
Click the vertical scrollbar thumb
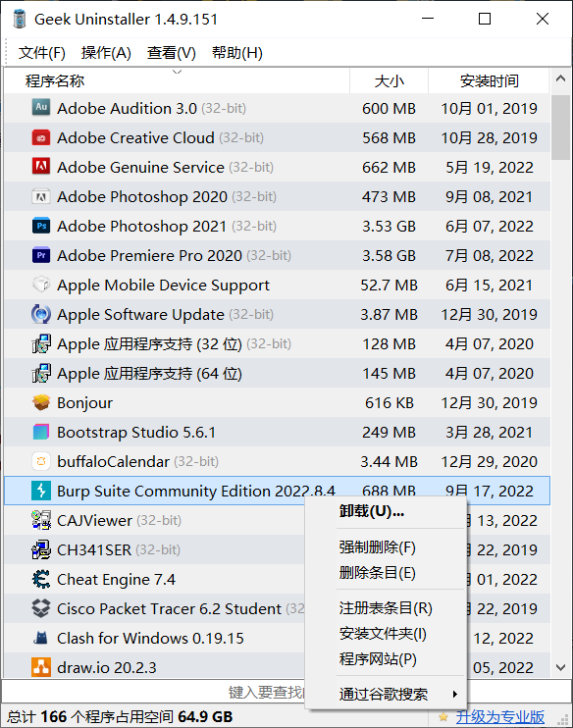560,128
